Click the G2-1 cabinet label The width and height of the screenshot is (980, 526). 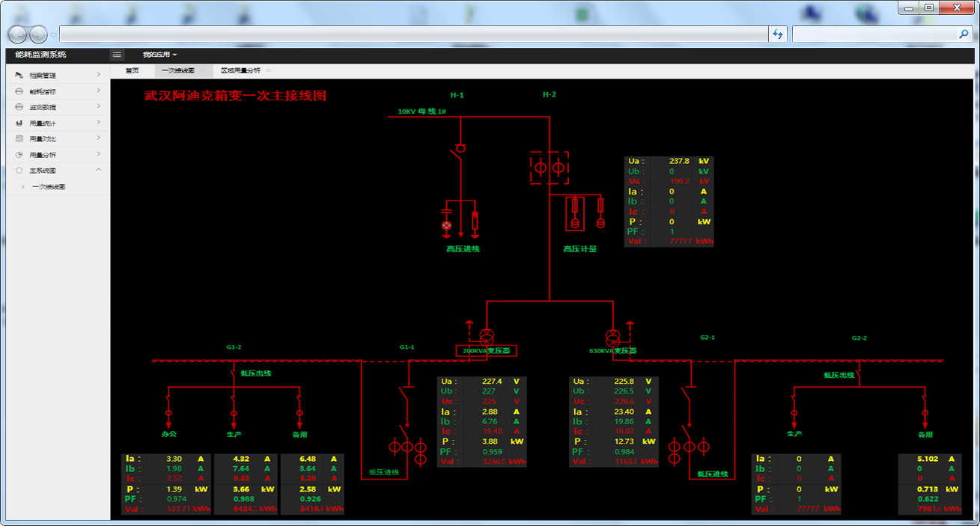(707, 337)
